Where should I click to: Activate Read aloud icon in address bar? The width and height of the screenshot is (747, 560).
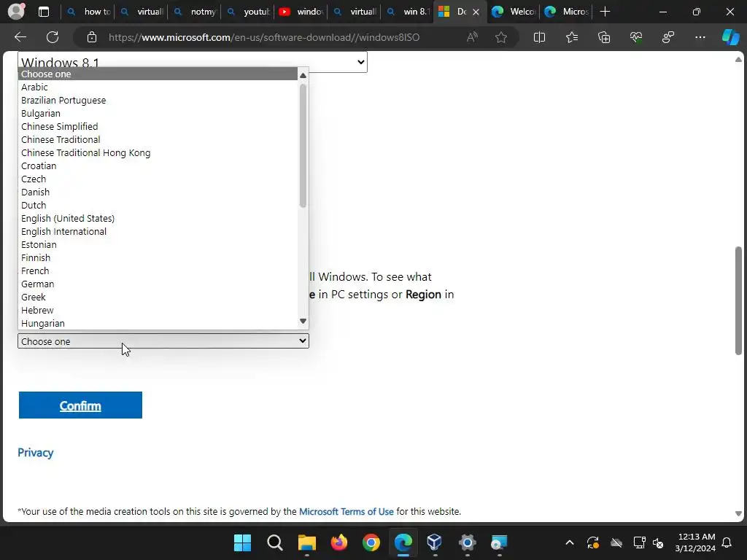[472, 37]
